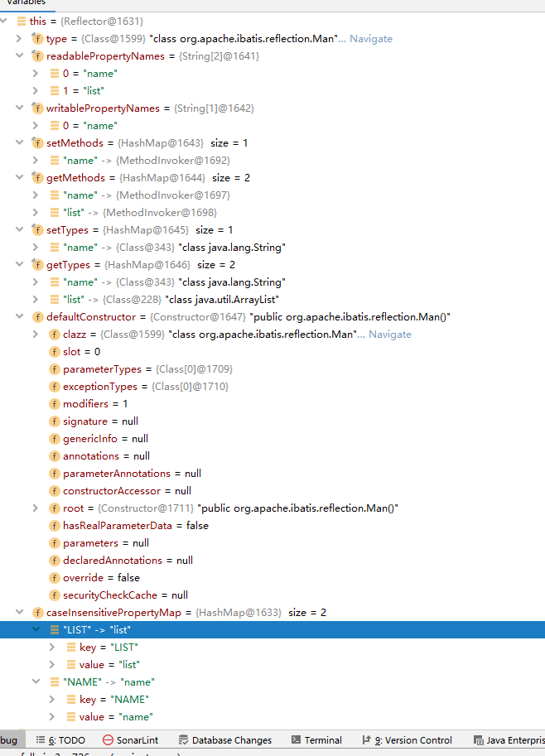Select the Terminal tab label
The width and height of the screenshot is (545, 756).
(323, 740)
